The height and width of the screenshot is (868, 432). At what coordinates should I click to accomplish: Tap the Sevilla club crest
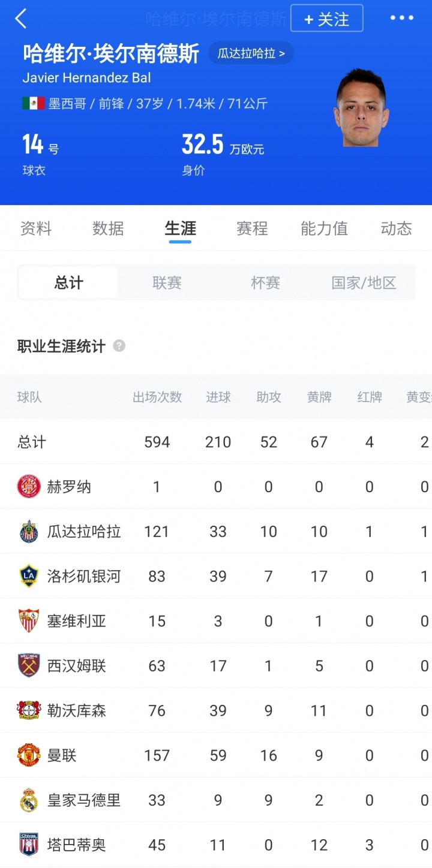(28, 621)
